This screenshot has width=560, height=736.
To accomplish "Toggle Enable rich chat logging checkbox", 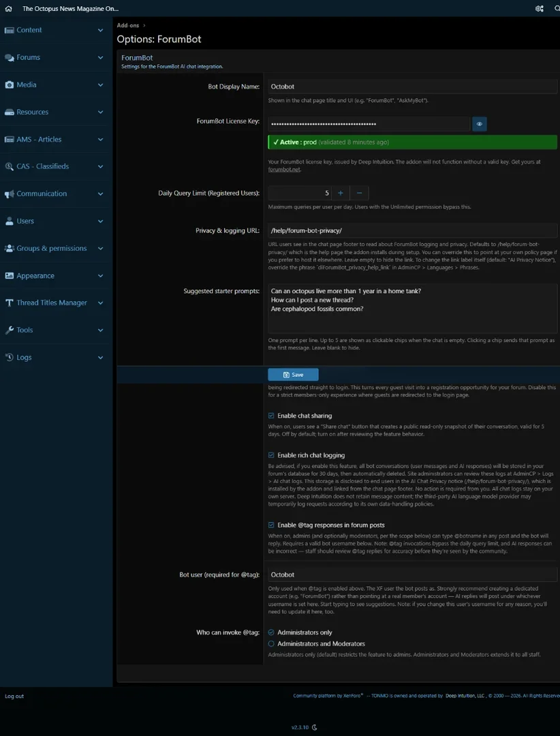I will tap(271, 455).
